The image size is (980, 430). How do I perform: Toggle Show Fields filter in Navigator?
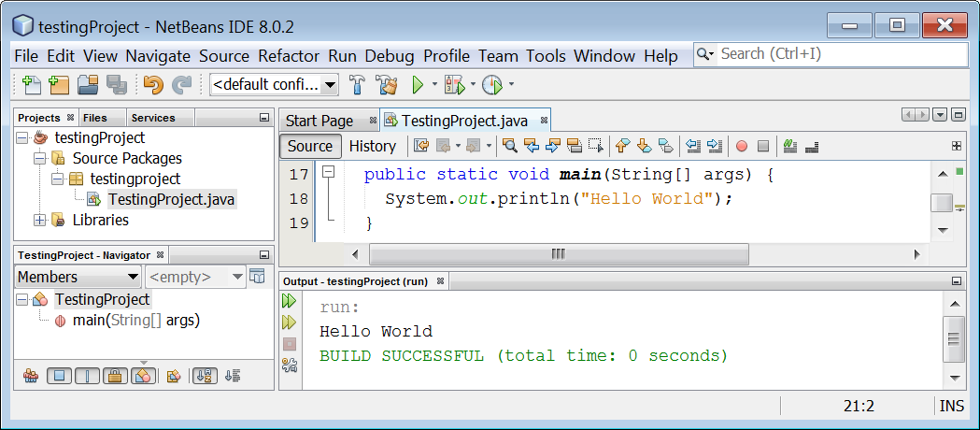point(60,376)
